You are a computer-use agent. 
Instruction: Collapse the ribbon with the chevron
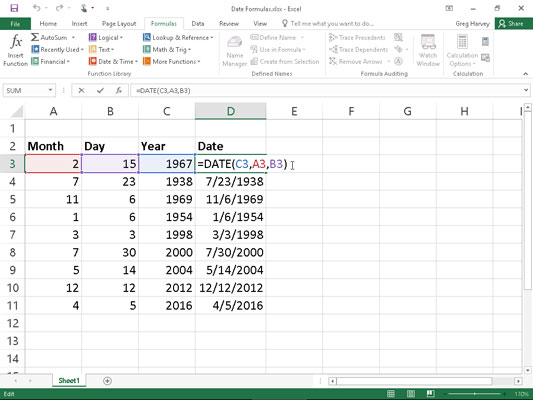[x=526, y=74]
